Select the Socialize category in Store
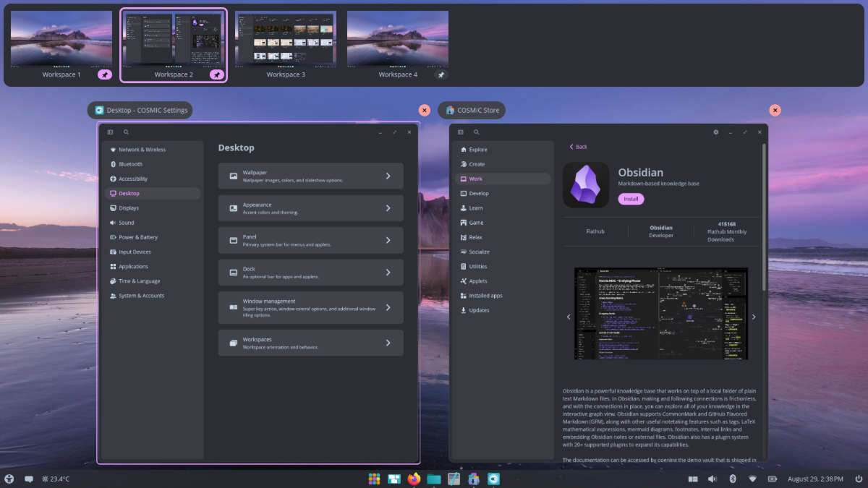Screen dimensions: 868x488 pyautogui.click(x=503, y=252)
